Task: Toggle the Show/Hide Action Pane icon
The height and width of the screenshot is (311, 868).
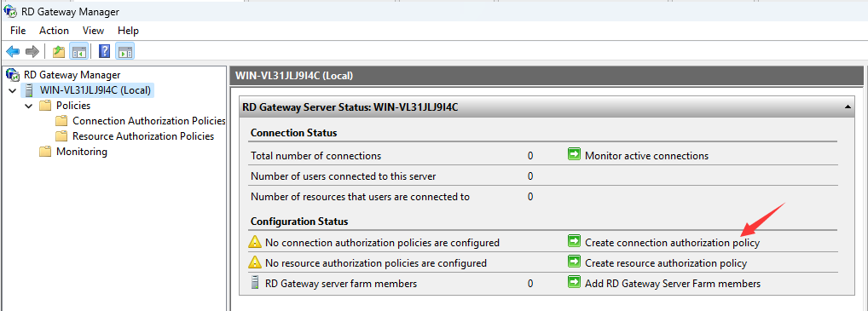Action: tap(125, 52)
